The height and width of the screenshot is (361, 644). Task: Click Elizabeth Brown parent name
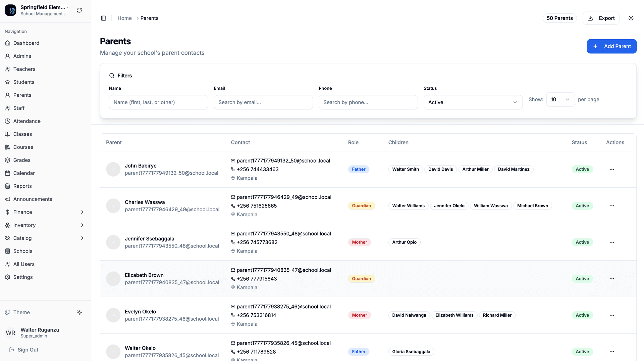point(144,275)
